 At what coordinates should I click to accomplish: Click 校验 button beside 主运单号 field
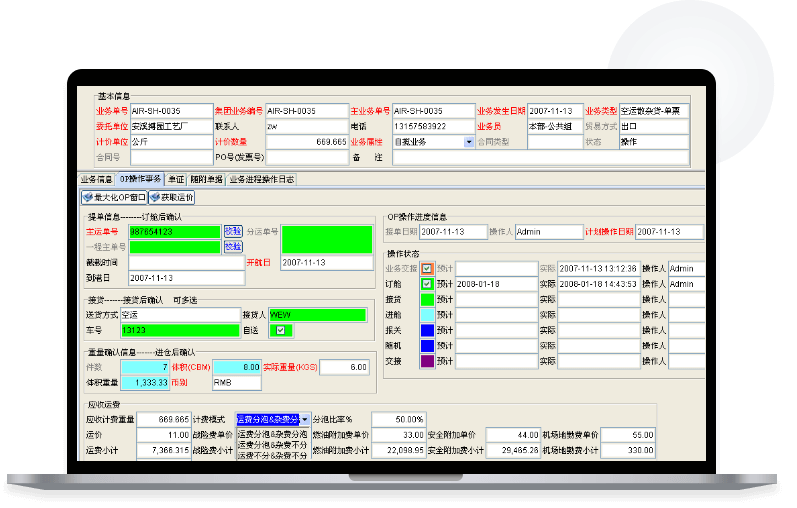(233, 231)
